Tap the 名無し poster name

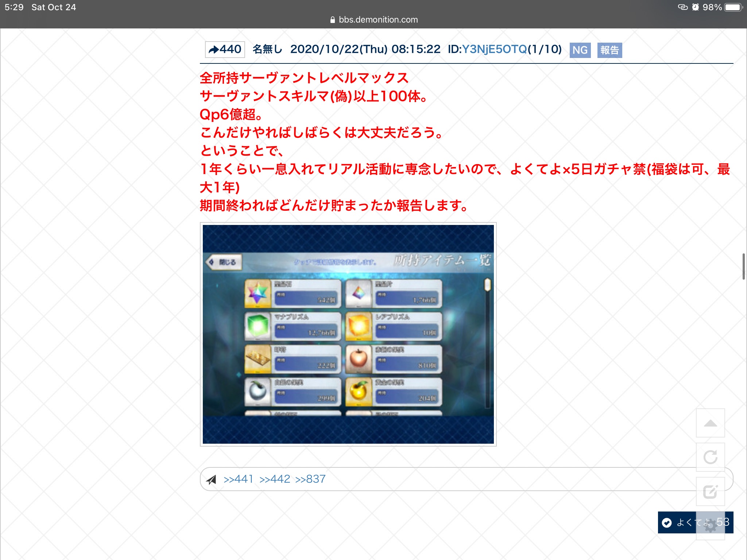[x=267, y=49]
